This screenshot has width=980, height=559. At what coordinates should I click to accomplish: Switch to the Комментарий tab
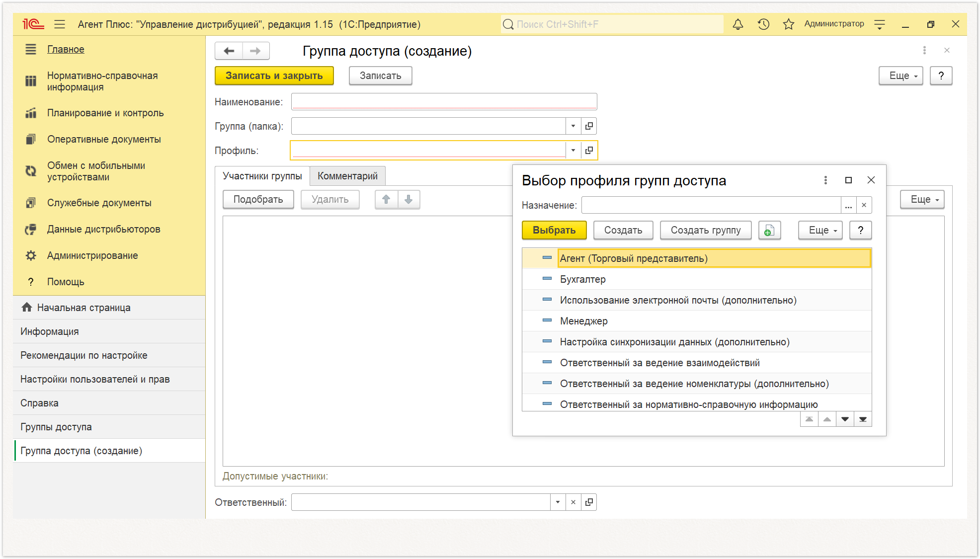347,176
